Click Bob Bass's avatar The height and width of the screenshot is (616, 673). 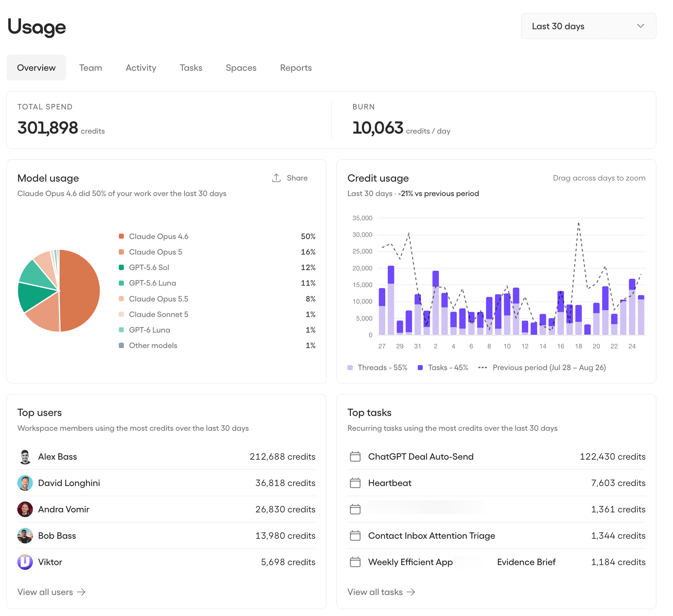[x=25, y=536]
